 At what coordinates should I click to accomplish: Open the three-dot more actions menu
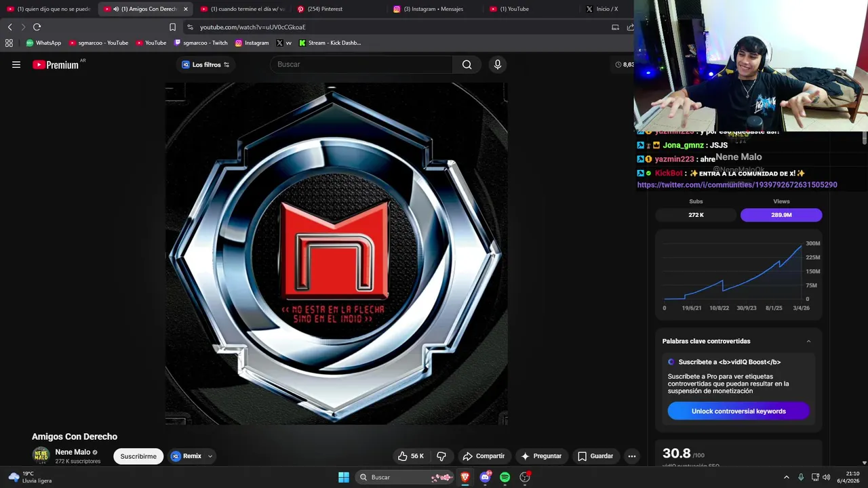(632, 456)
